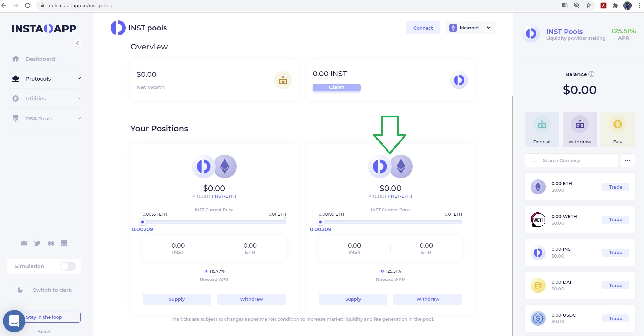Open the Mainnet network dropdown
Viewport: 644px width, 336px height.
pyautogui.click(x=471, y=28)
